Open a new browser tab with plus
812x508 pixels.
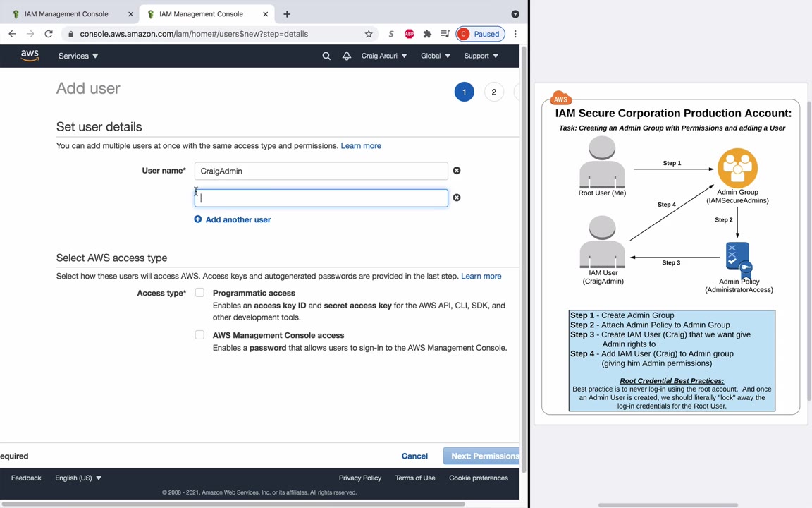pyautogui.click(x=287, y=14)
